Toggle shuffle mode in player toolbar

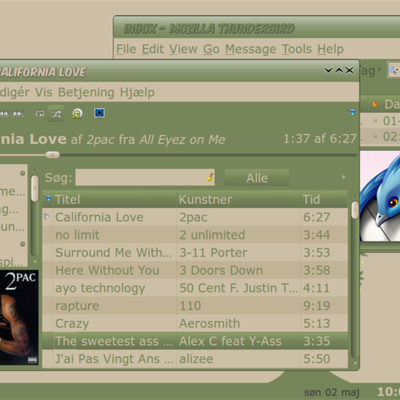click(x=56, y=114)
